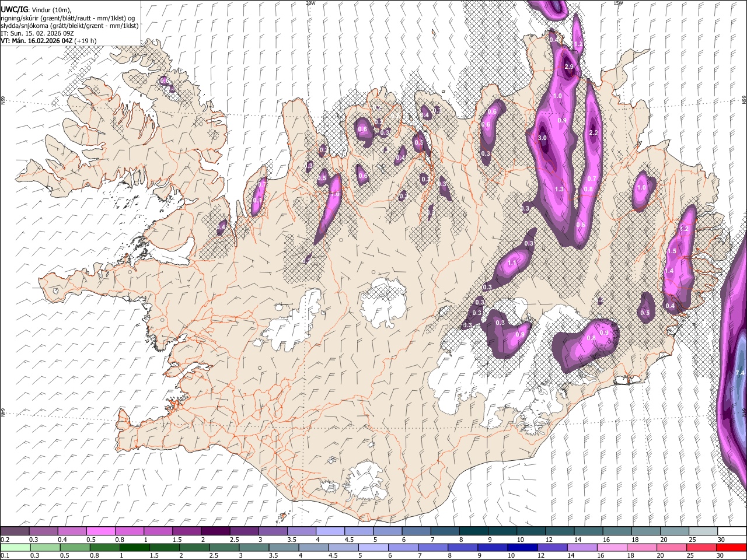
Task: Click the 1.5 value label in the east
Action: click(672, 251)
